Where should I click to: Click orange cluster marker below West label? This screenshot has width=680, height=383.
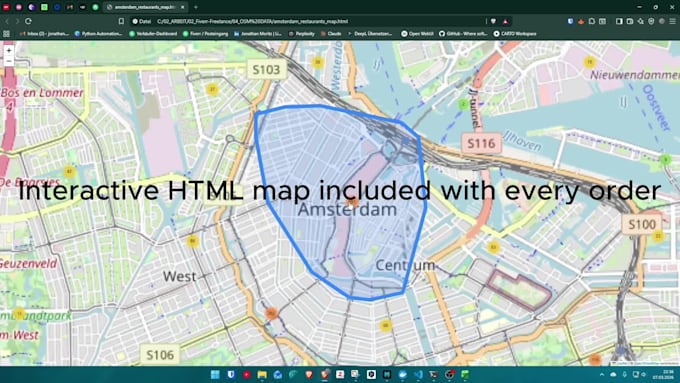coord(271,313)
